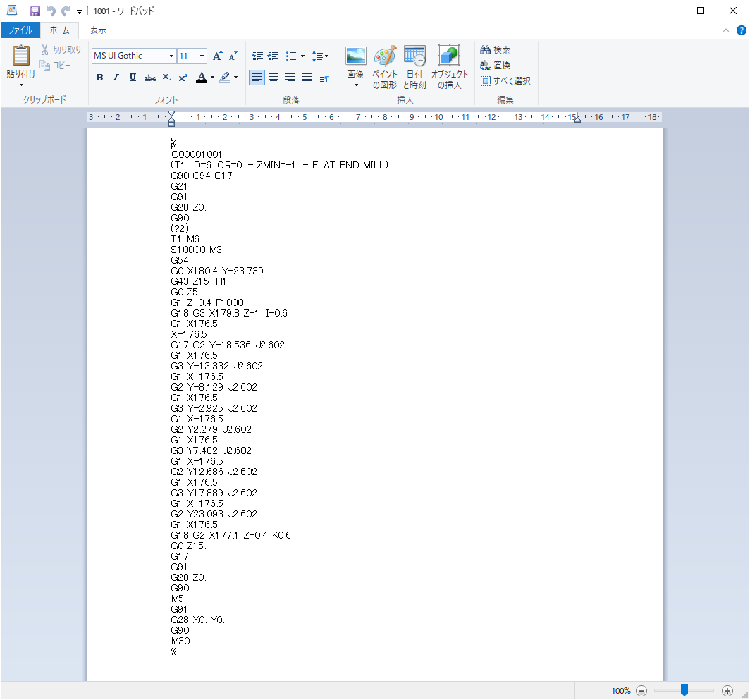Zoom out with the minus button
This screenshot has width=750, height=700.
tap(642, 690)
